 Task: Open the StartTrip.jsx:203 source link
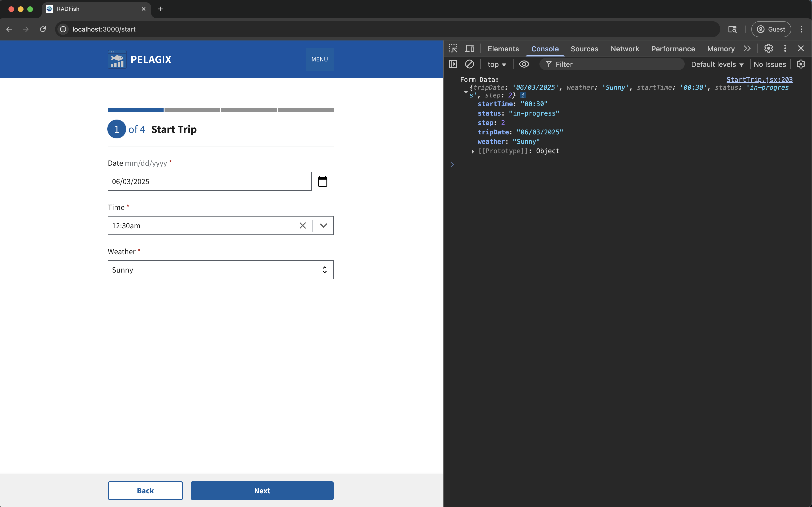[759, 80]
